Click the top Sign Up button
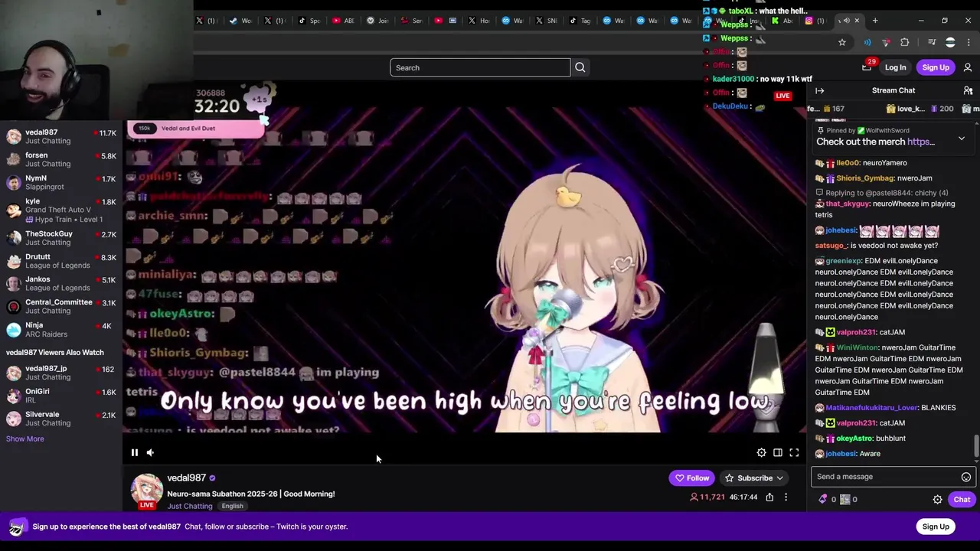The width and height of the screenshot is (980, 551). [x=936, y=67]
